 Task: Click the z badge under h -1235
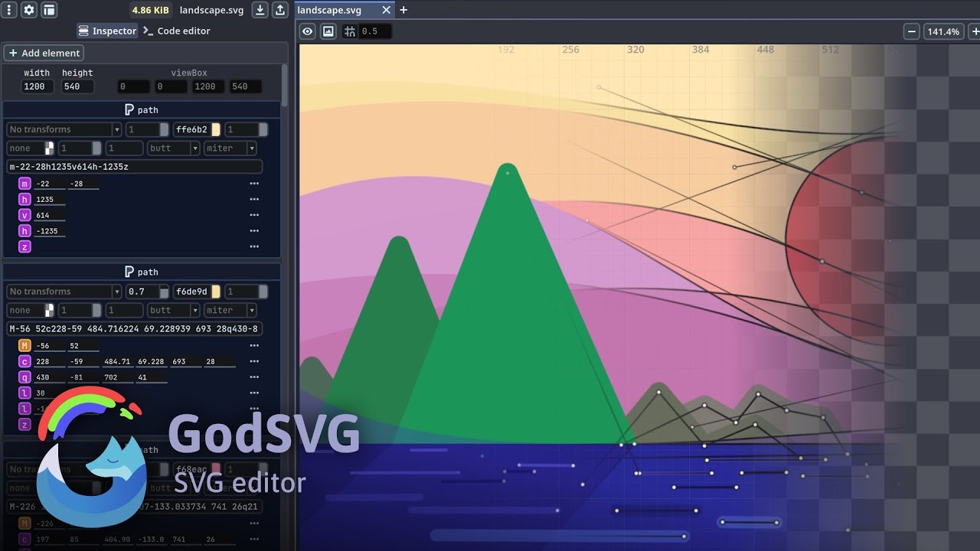point(24,247)
